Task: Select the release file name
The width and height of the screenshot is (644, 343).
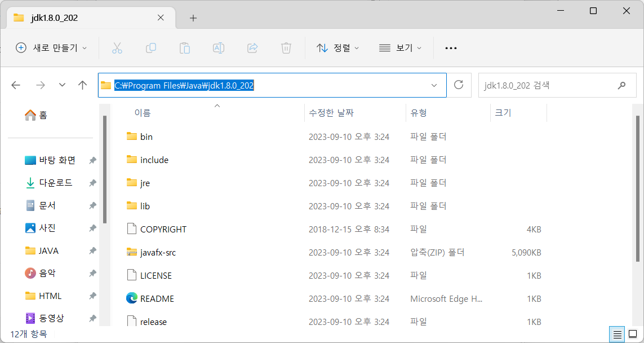Action: click(153, 322)
